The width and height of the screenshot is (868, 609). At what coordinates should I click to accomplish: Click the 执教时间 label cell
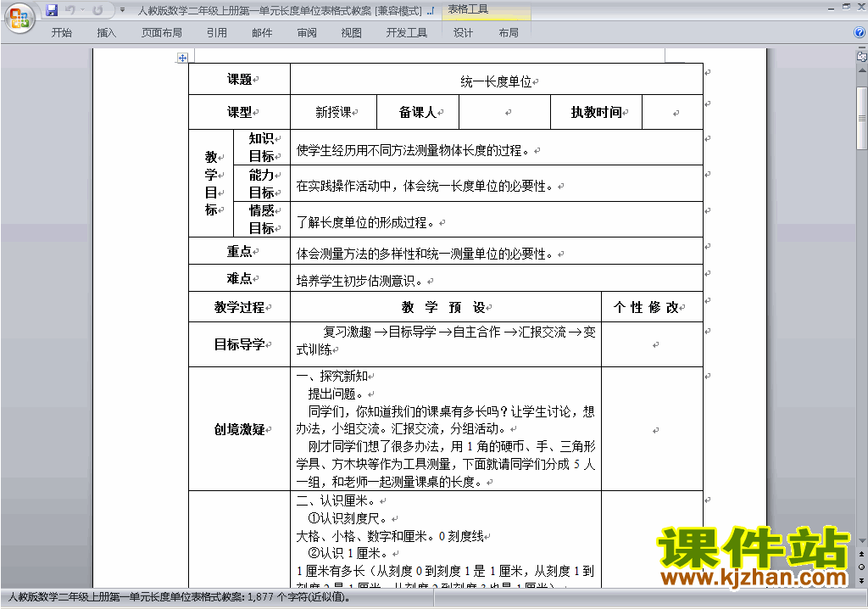tap(596, 112)
